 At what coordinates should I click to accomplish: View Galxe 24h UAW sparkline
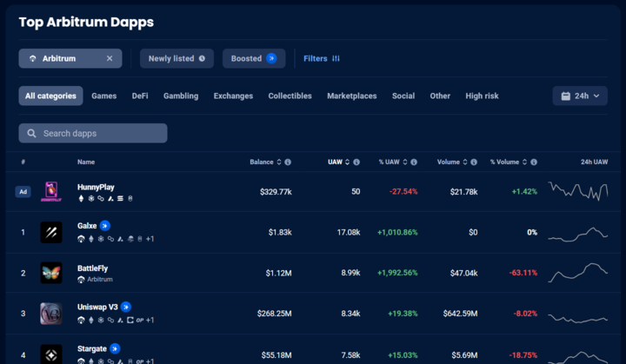[578, 235]
